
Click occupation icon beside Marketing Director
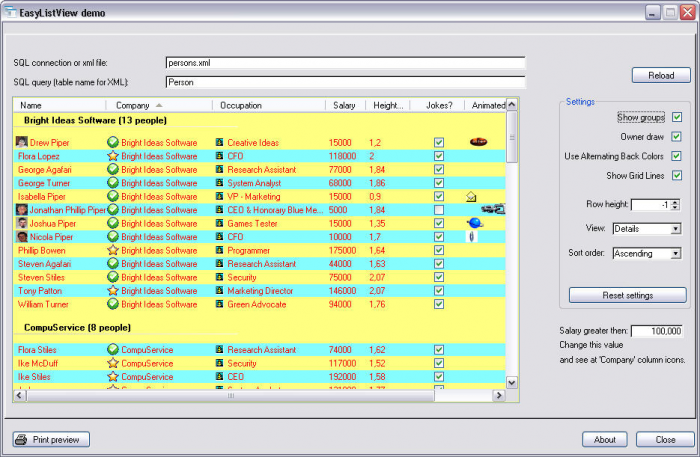[x=219, y=291]
